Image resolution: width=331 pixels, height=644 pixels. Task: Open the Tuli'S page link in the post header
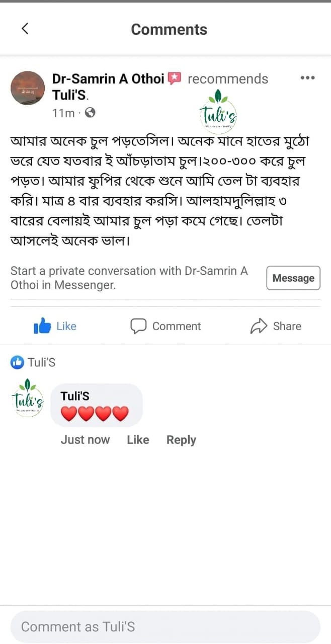coord(70,95)
